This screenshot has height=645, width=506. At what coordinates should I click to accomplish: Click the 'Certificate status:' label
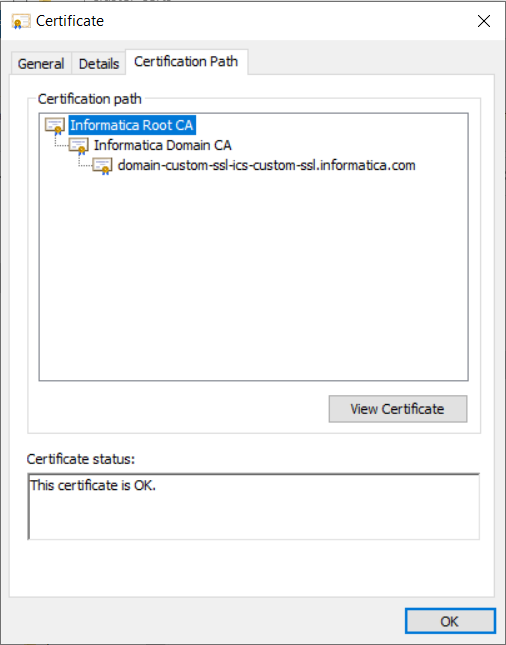[81, 459]
